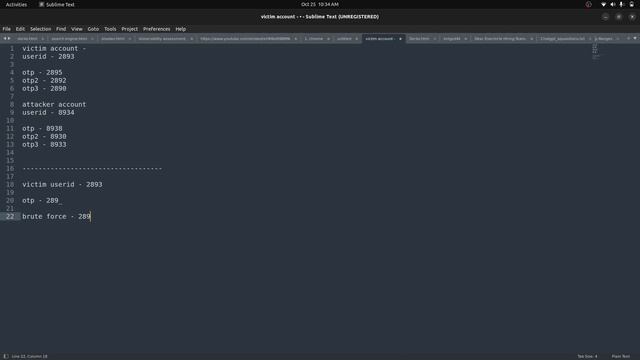Viewport: 640px width, 360px height.
Task: Click the line 'brute force - 289'
Action: tap(56, 216)
